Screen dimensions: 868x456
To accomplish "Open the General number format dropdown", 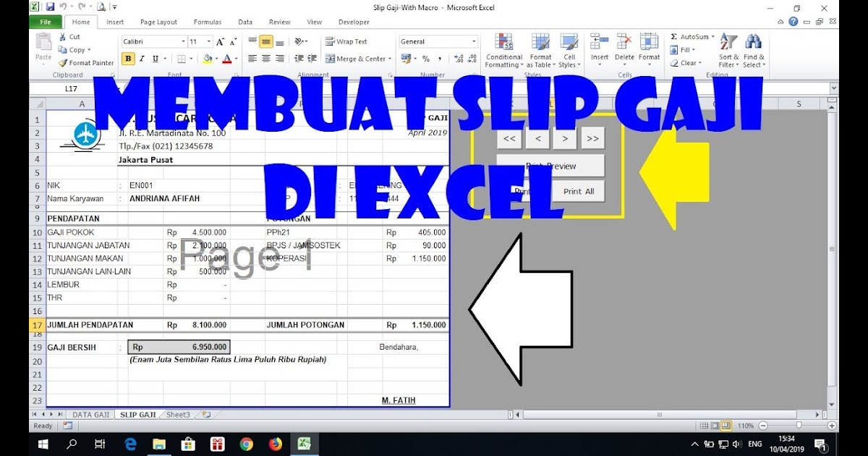I will pos(475,41).
